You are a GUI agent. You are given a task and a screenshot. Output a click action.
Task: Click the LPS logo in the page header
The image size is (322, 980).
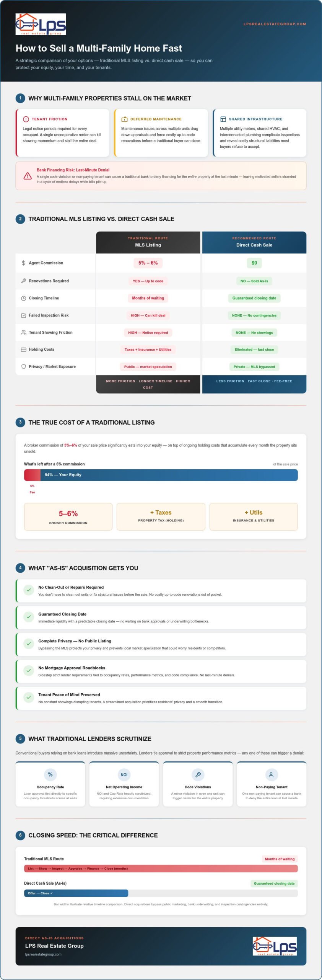point(41,24)
